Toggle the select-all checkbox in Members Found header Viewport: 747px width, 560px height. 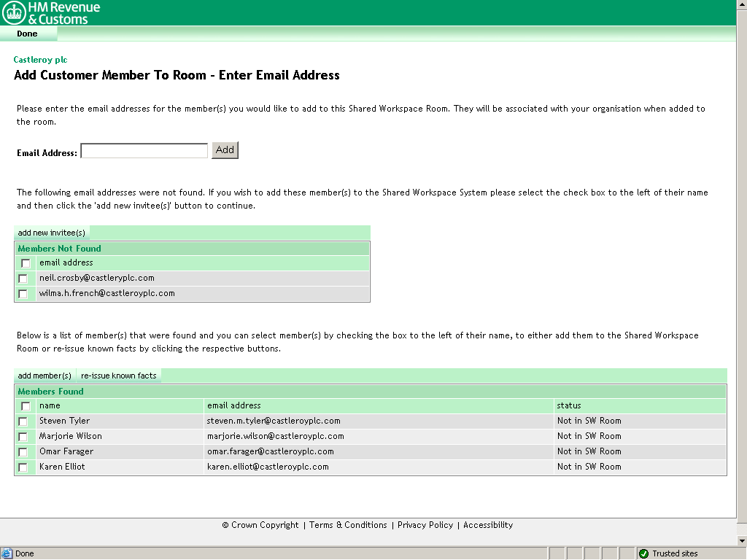pyautogui.click(x=25, y=405)
